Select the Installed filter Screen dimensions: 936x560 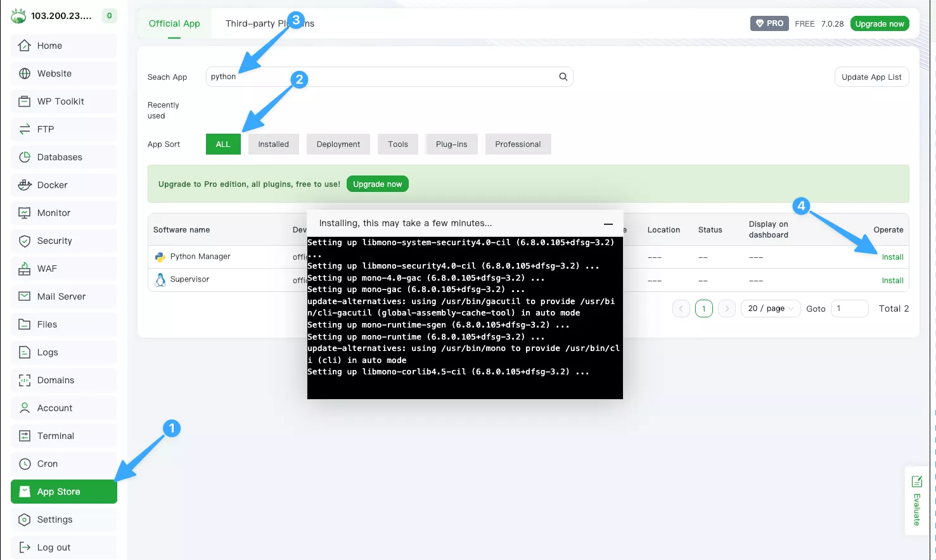[273, 144]
